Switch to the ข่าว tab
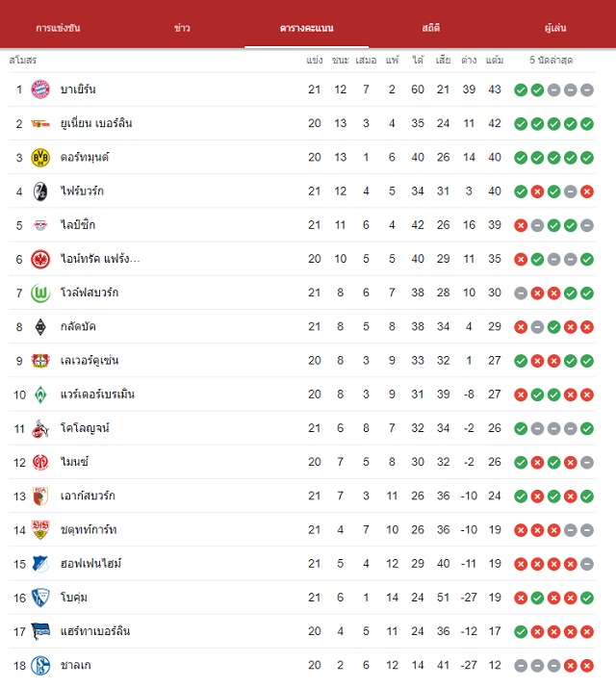 pyautogui.click(x=182, y=28)
